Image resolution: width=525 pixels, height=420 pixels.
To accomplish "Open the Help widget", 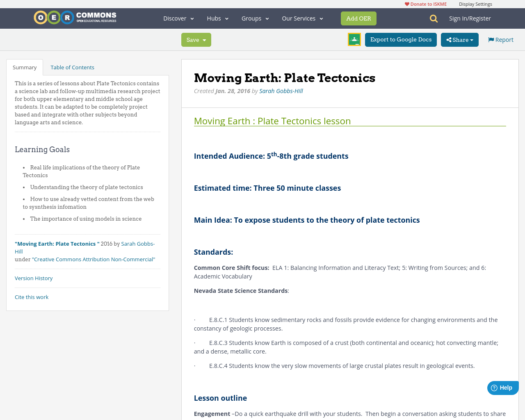I will tap(502, 387).
